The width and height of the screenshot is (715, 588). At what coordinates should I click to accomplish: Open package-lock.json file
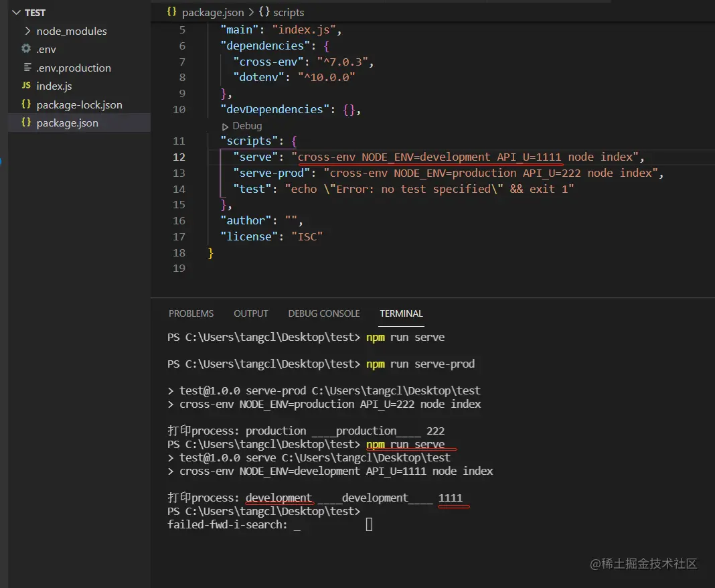(80, 105)
